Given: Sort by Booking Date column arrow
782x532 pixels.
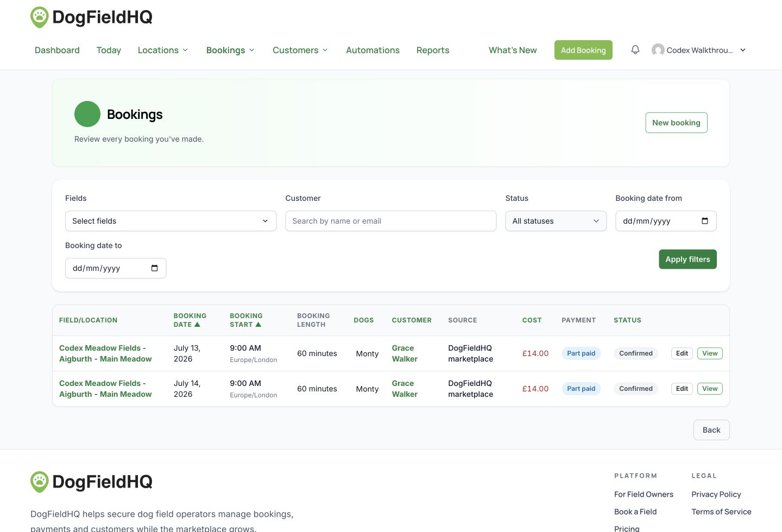Looking at the screenshot, I should pyautogui.click(x=197, y=325).
